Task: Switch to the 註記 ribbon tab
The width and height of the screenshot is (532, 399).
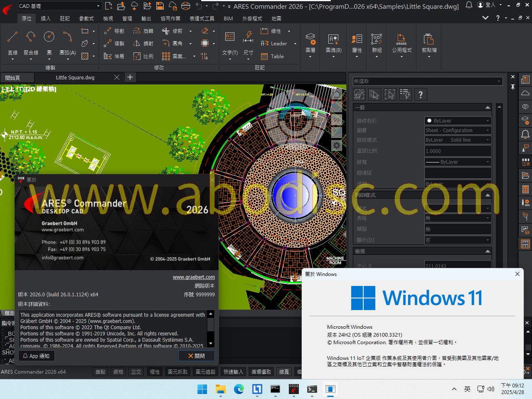Action: 65,19
